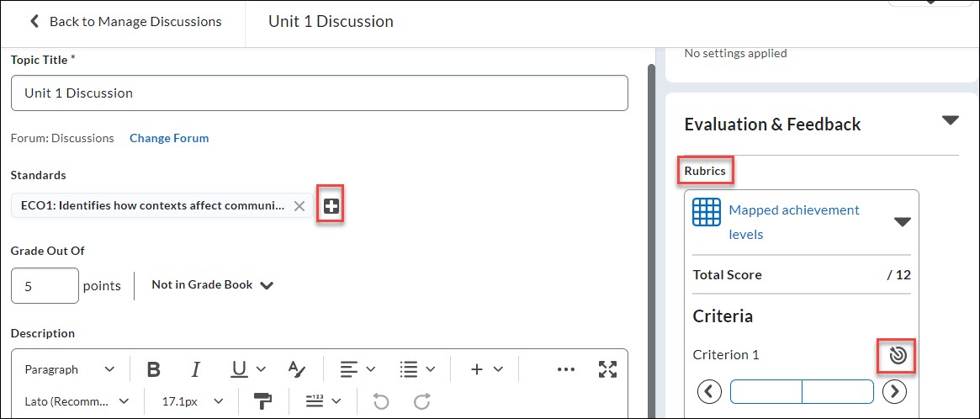The width and height of the screenshot is (980, 419).
Task: Open the text color picker
Action: (297, 369)
